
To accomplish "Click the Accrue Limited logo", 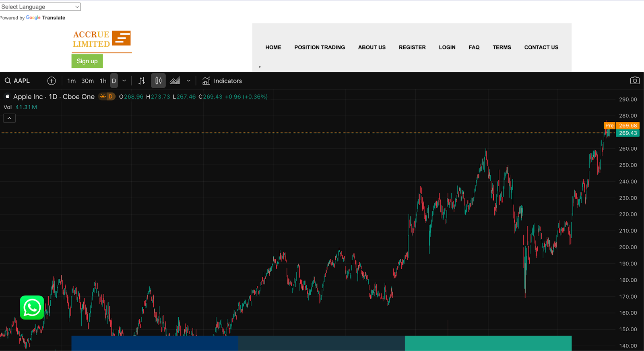I will click(101, 40).
